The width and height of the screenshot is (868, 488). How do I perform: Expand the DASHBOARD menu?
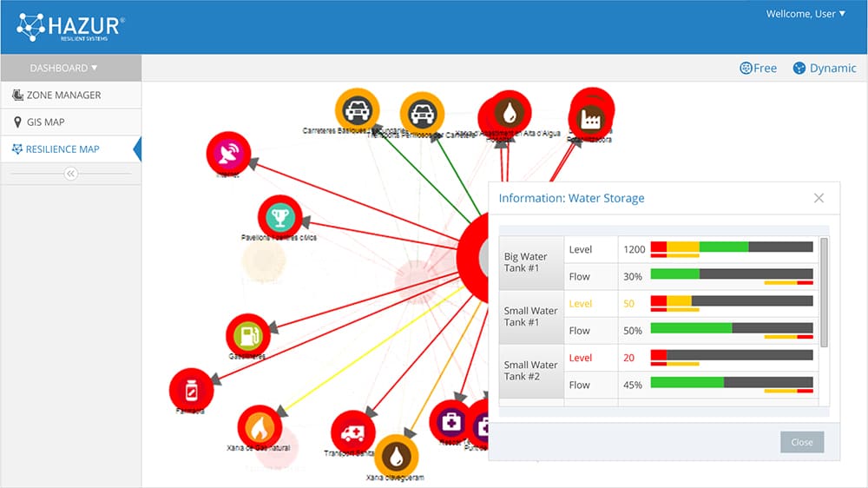coord(71,68)
